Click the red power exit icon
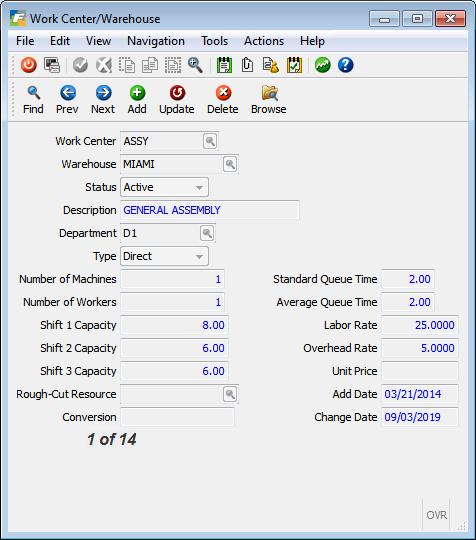 point(29,65)
